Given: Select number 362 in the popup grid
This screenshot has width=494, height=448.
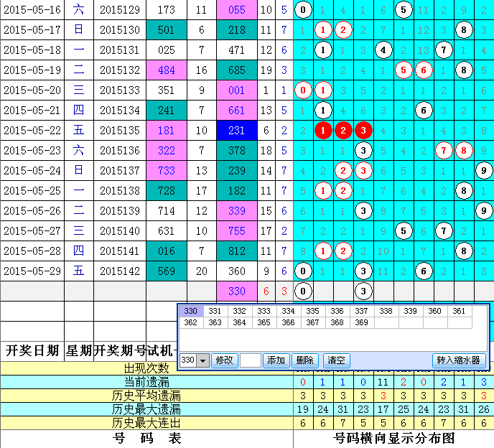Looking at the screenshot, I should [x=190, y=323].
